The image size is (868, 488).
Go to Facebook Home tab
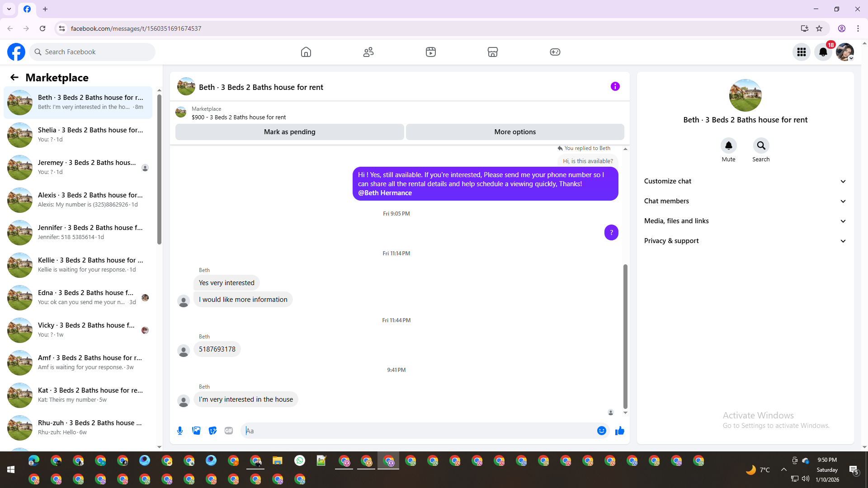point(306,52)
